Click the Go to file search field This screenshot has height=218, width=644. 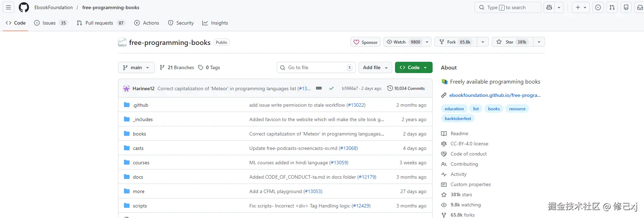316,67
